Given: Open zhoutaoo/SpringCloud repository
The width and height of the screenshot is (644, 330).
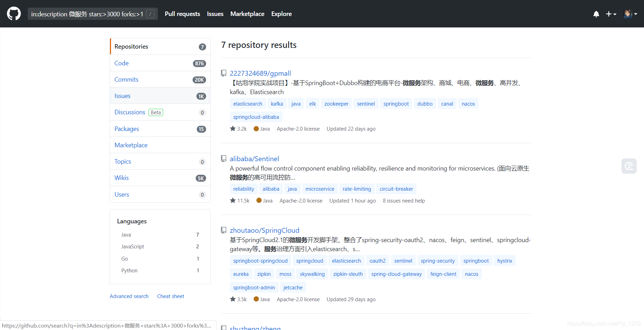Looking at the screenshot, I should (x=264, y=230).
